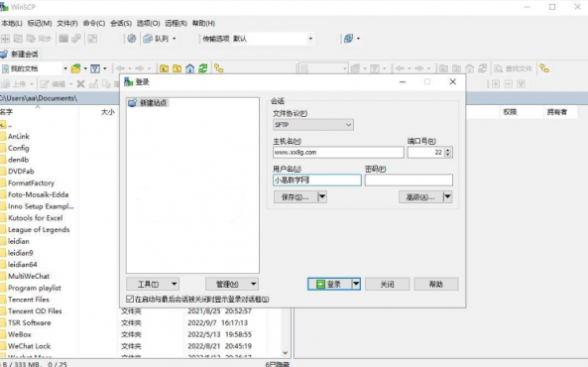
Task: Open the 标记(M) menu
Action: pos(40,23)
